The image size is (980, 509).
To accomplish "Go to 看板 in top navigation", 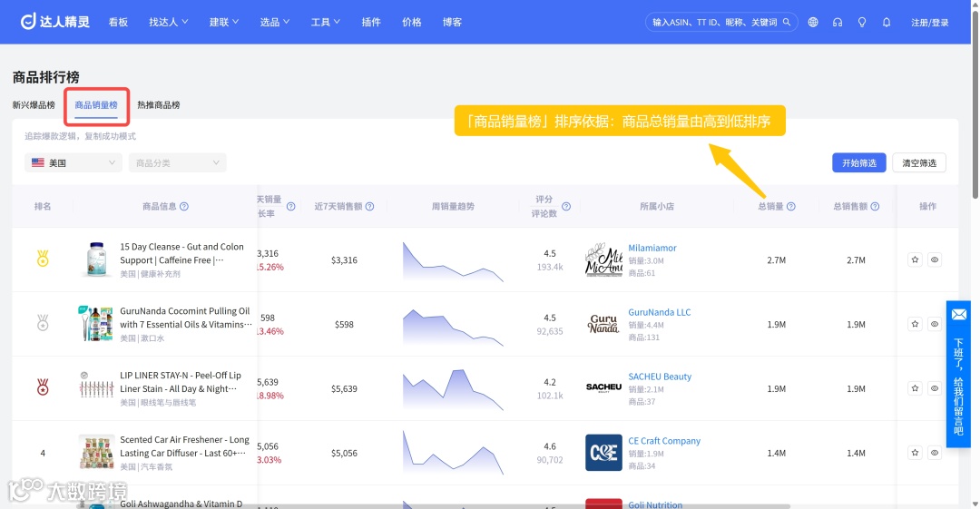I will point(118,22).
